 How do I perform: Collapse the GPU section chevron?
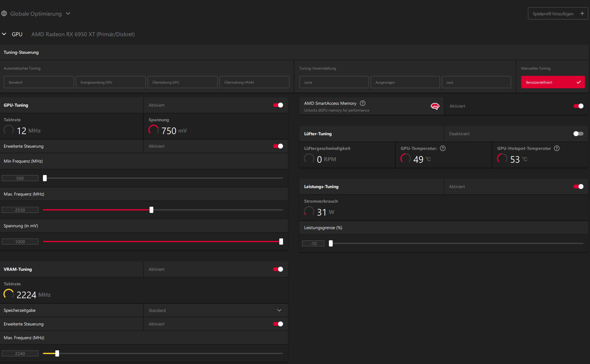pos(4,34)
